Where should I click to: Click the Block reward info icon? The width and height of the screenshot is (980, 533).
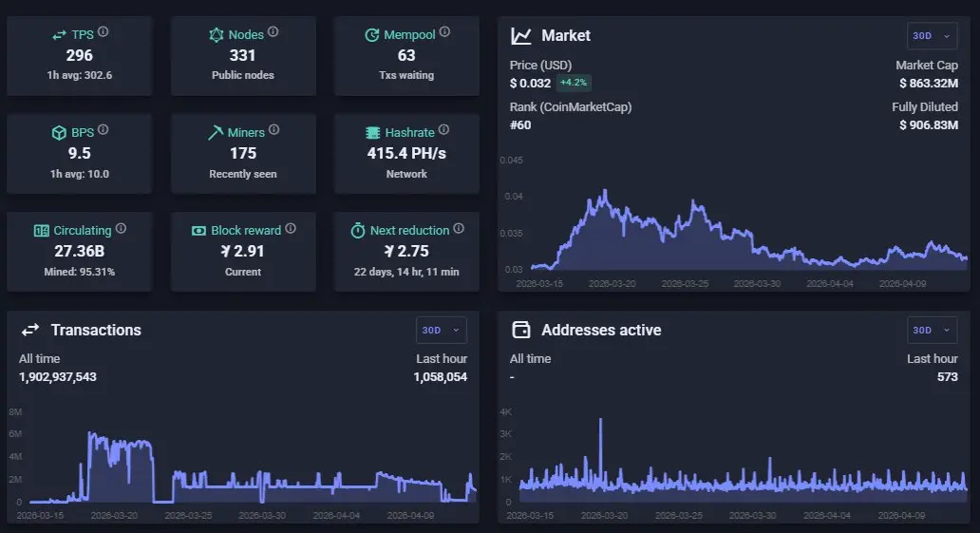pos(291,228)
